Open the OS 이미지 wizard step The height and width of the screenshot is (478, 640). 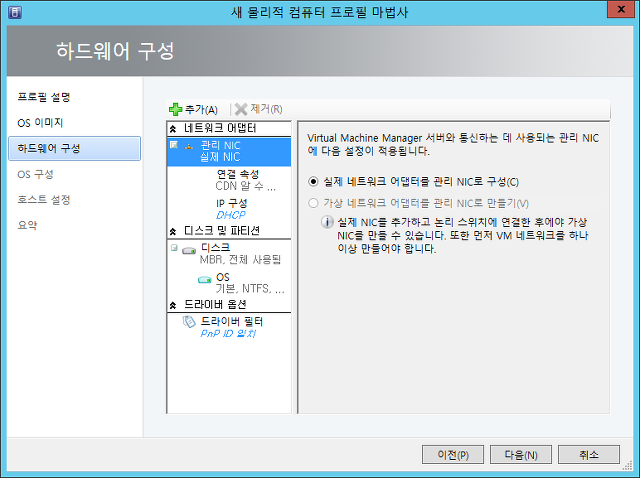(x=40, y=122)
